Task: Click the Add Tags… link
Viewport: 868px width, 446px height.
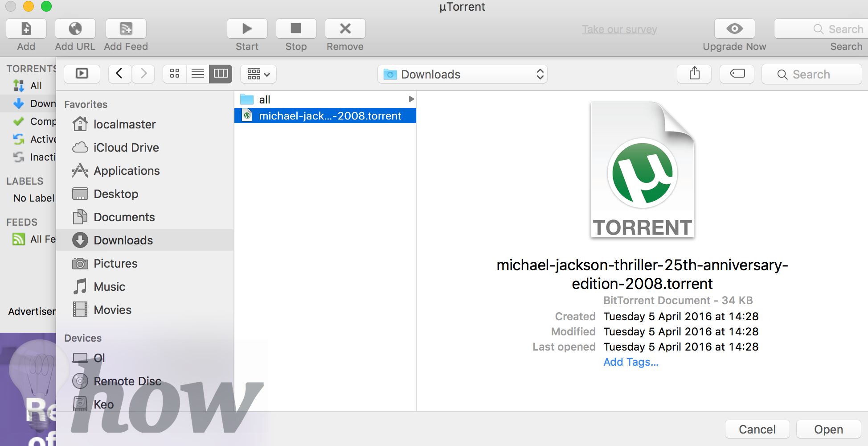Action: (x=631, y=362)
